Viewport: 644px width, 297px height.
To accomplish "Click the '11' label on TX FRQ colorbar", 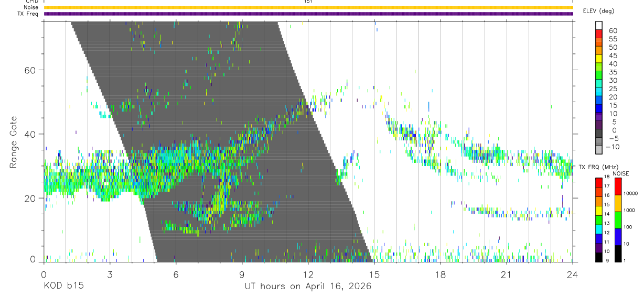I will (x=607, y=242).
